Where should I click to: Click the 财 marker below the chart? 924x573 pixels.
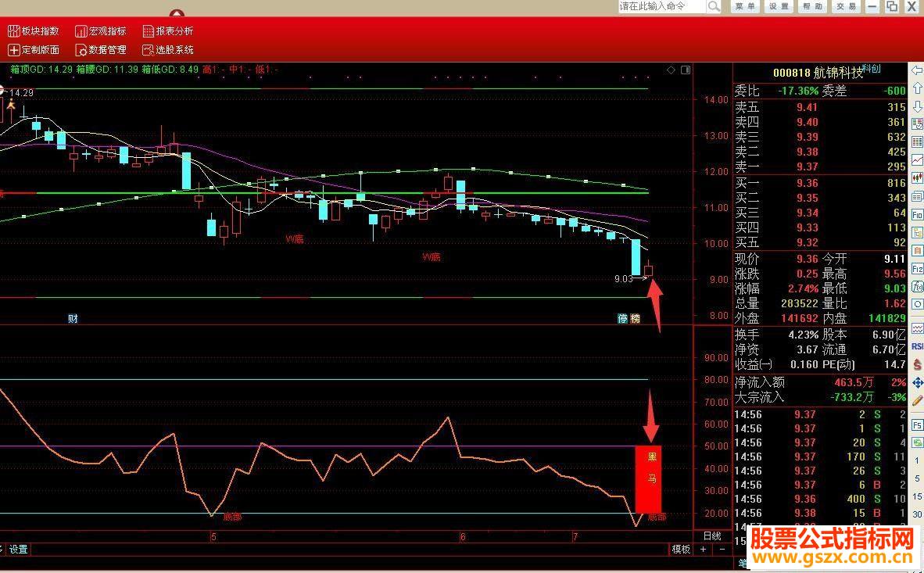click(x=73, y=319)
